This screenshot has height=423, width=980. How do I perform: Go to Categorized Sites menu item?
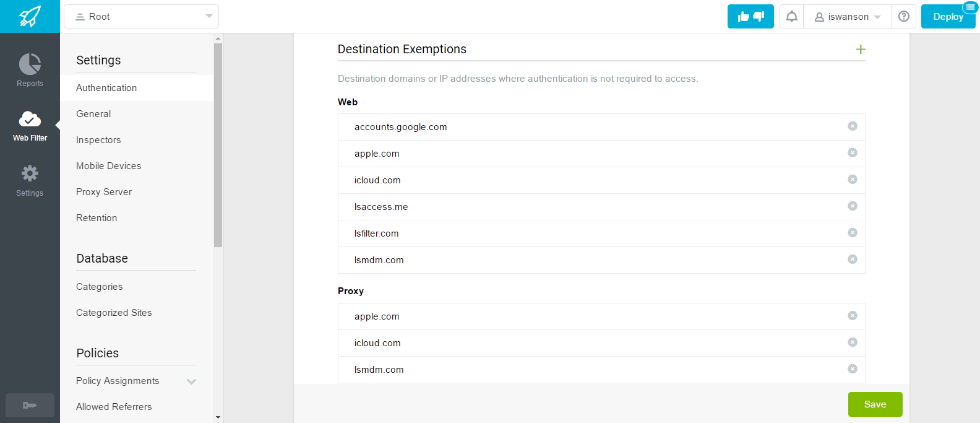pyautogui.click(x=114, y=313)
